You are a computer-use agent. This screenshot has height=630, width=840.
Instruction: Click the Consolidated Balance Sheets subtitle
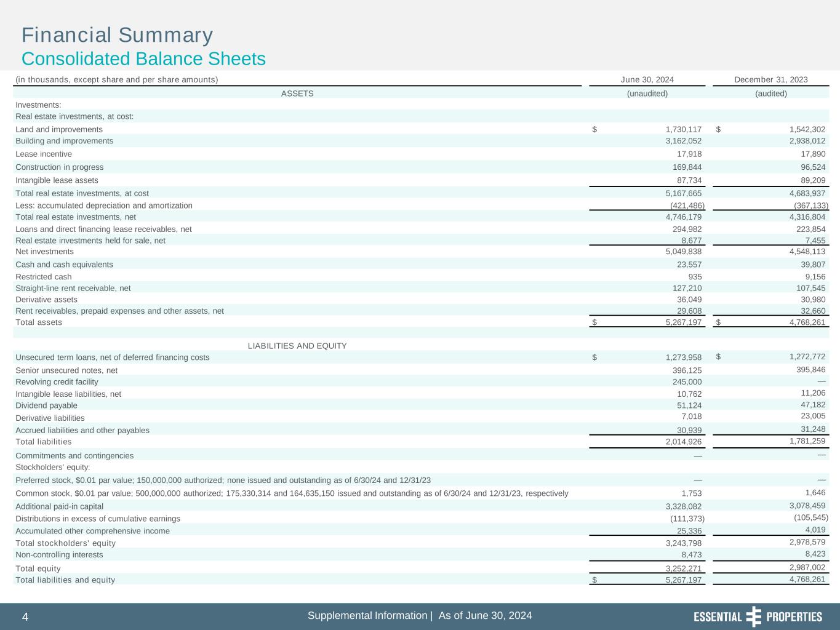pos(143,59)
